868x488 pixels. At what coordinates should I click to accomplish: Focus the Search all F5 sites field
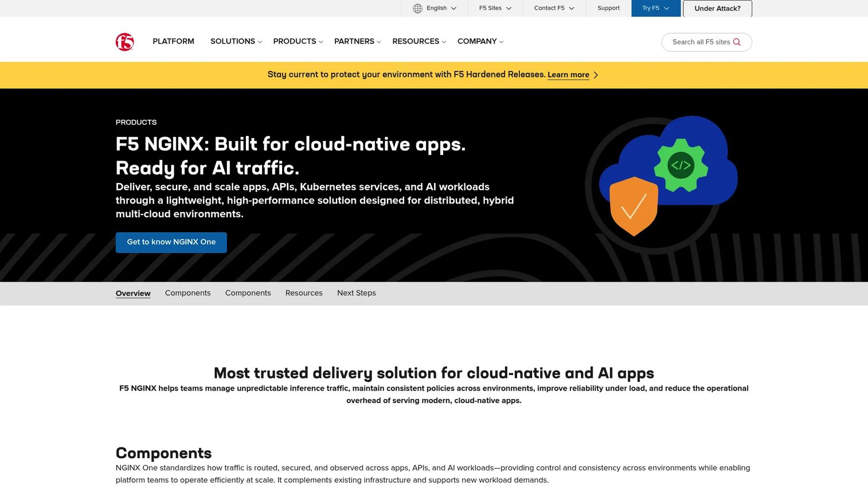(706, 42)
